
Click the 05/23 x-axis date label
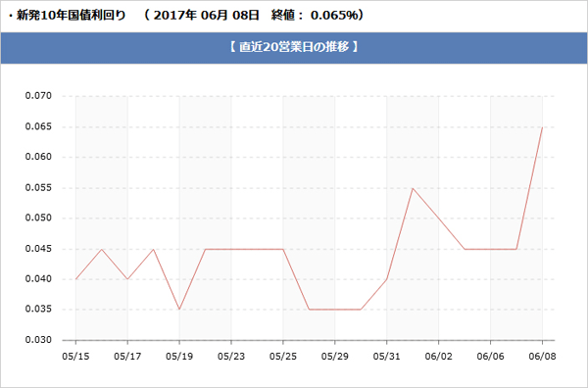point(231,356)
